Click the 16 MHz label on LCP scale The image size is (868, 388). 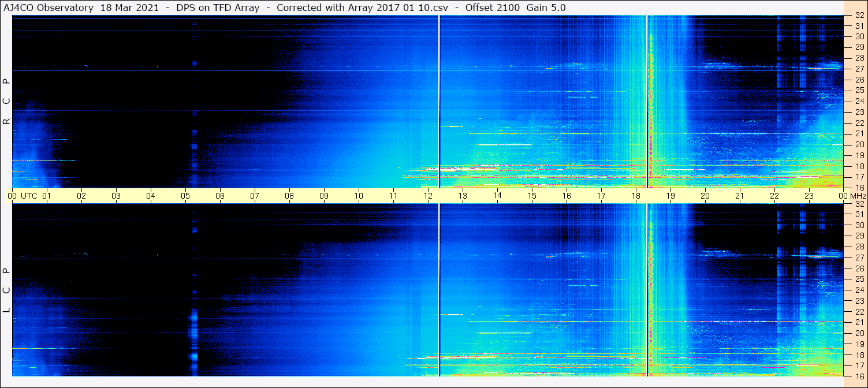(x=859, y=376)
